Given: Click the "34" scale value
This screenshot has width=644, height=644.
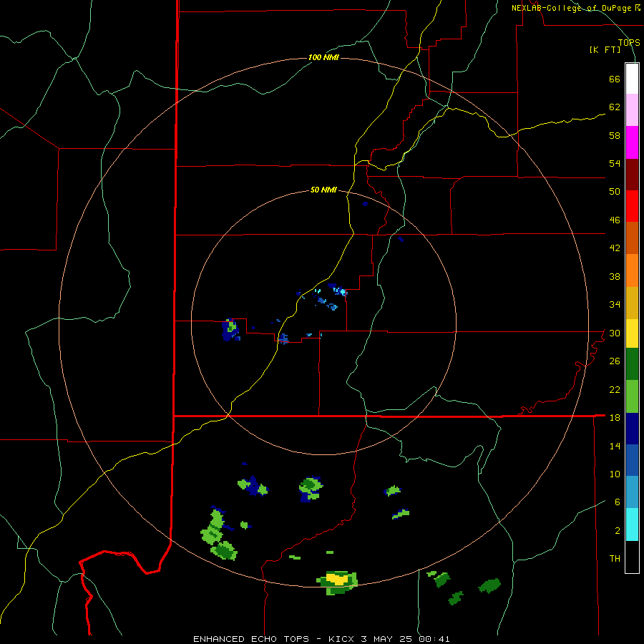Looking at the screenshot, I should 615,305.
